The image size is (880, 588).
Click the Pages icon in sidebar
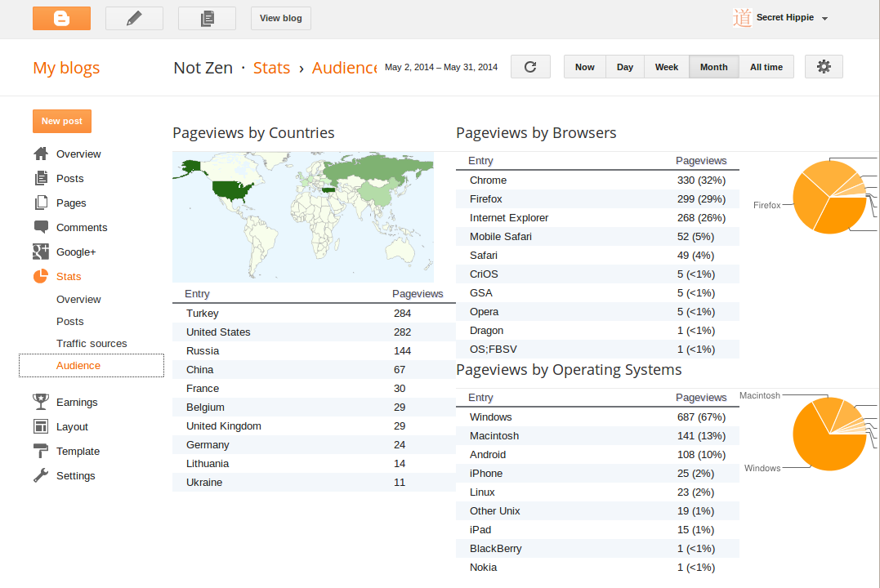point(41,203)
